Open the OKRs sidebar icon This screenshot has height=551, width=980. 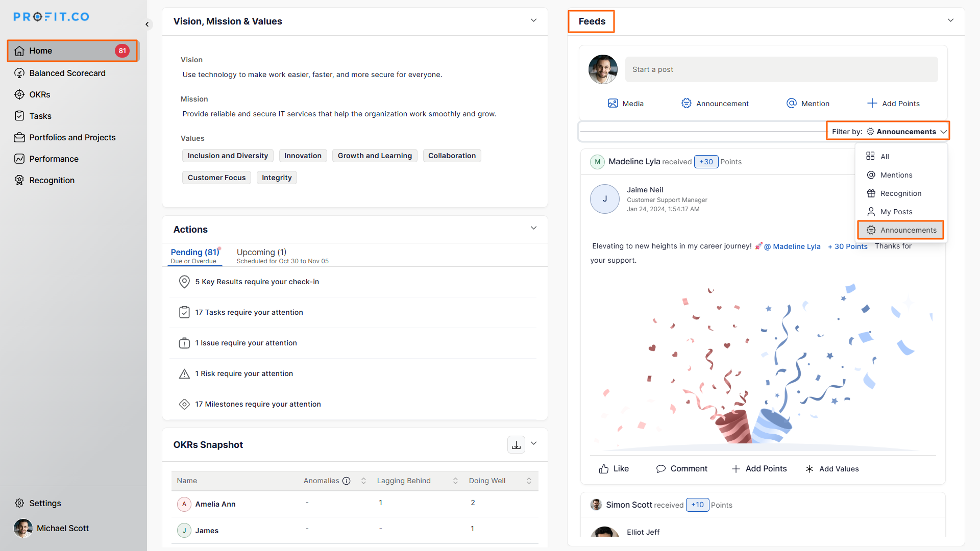click(19, 94)
